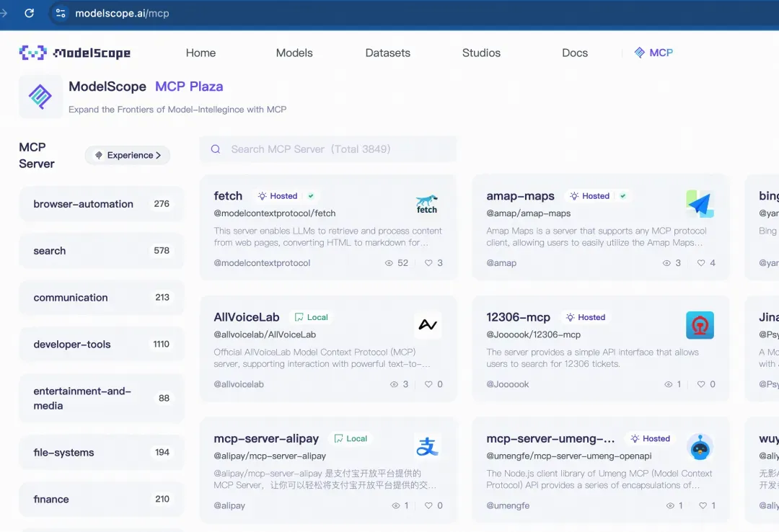This screenshot has width=779, height=532.
Task: Open the mcp-server-umeng title
Action: pos(550,438)
